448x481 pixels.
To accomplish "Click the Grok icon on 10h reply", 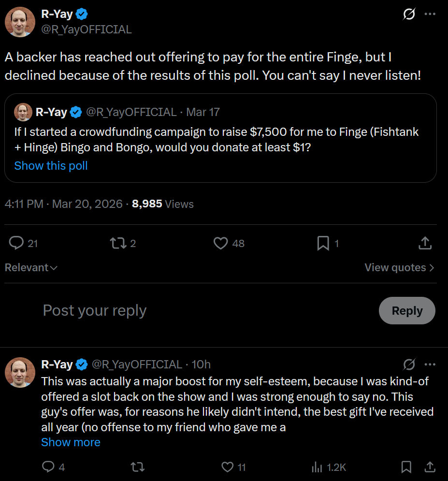I will click(x=409, y=364).
